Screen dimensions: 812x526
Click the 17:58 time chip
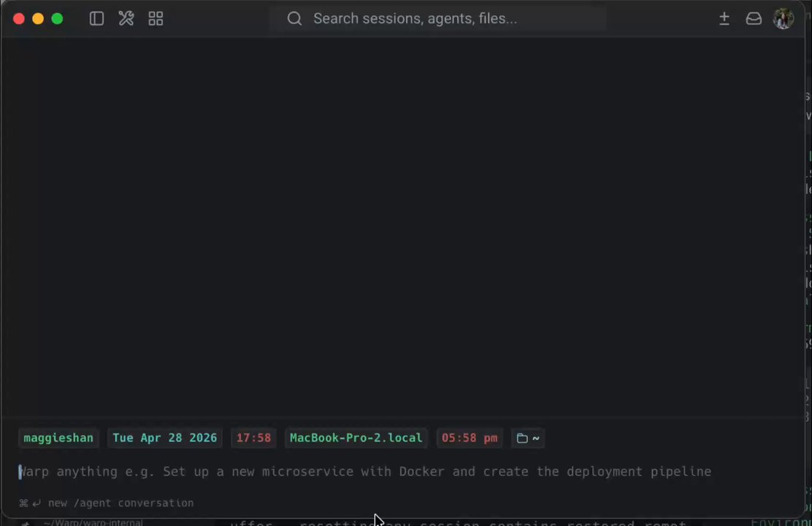click(x=253, y=438)
